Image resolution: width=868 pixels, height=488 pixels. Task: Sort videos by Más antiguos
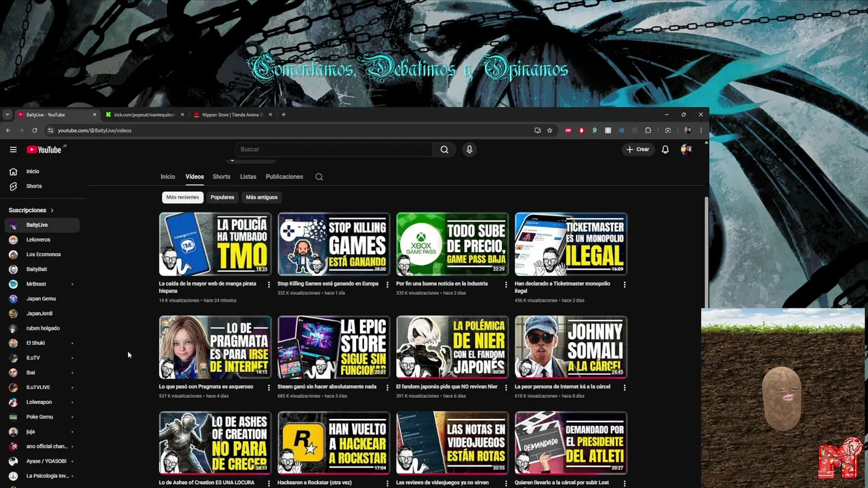(262, 197)
